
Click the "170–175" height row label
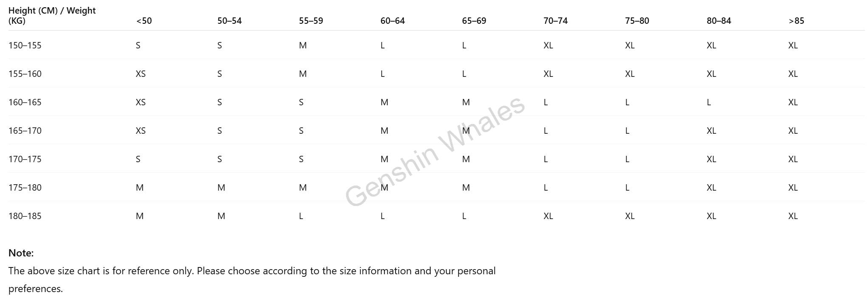[25, 159]
